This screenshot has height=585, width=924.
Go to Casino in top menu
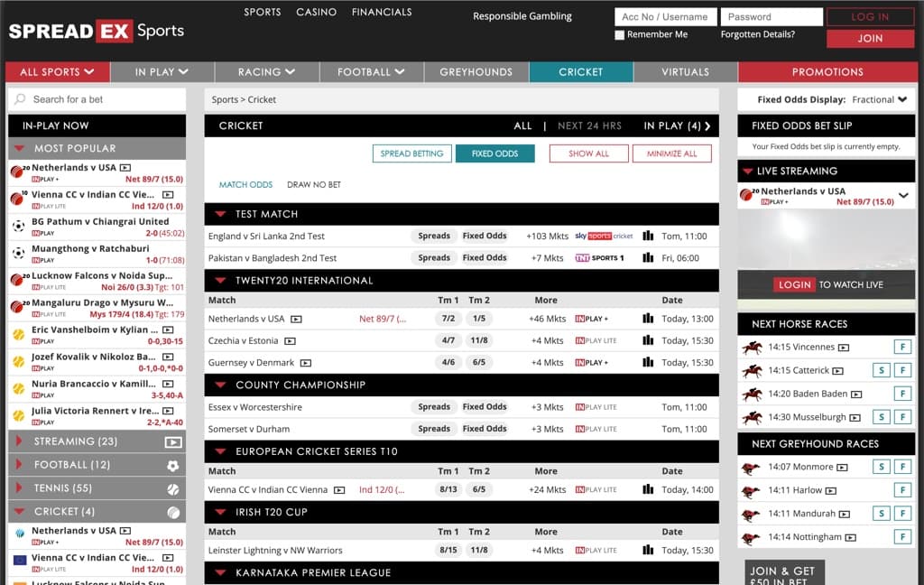(x=317, y=12)
